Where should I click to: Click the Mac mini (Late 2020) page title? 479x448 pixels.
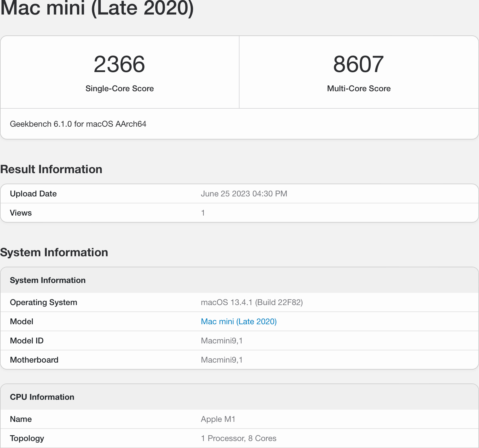(97, 8)
